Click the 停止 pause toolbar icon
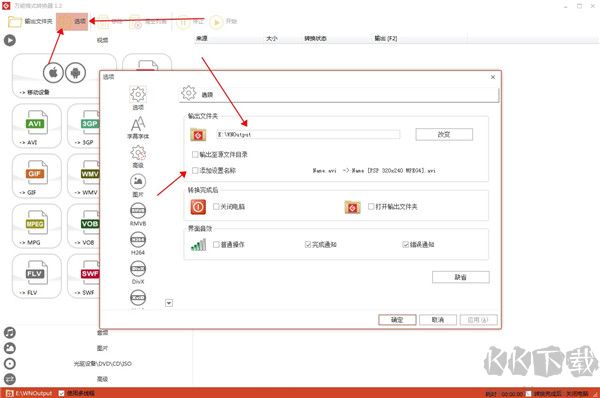This screenshot has width=600, height=398. click(x=183, y=23)
